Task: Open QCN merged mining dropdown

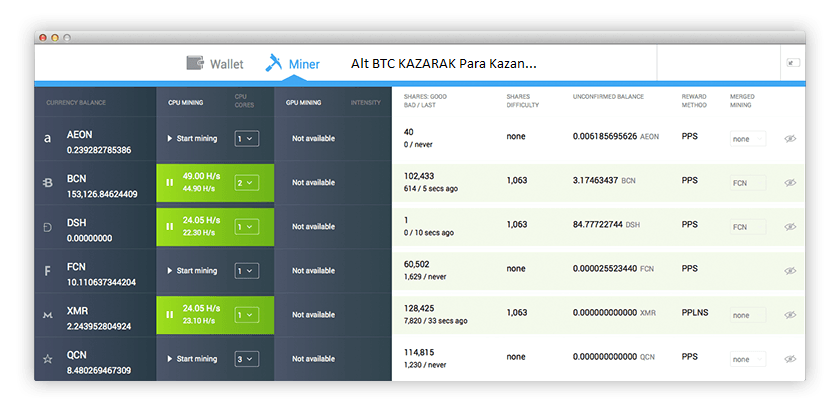Action: (748, 359)
